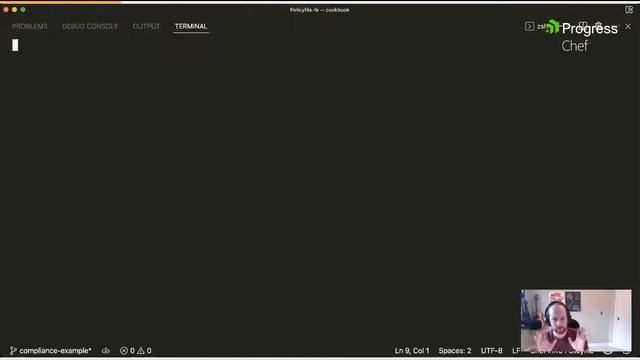Click the green fullscreen window button
Image resolution: width=640 pixels, height=360 pixels.
click(x=23, y=9)
